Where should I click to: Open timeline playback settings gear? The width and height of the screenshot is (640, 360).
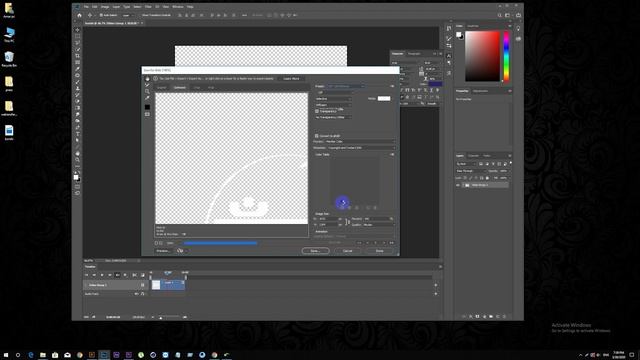125,275
